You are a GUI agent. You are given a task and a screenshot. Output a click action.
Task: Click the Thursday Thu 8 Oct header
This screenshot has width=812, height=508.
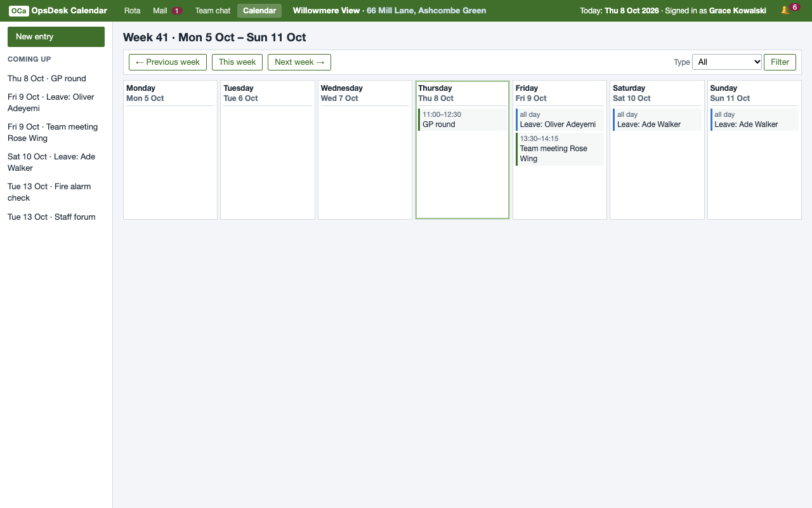[462, 93]
